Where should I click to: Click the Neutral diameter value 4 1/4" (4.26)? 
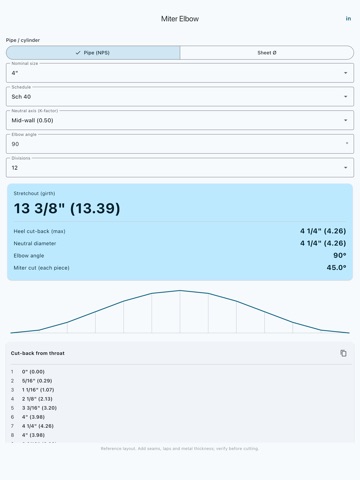323,243
